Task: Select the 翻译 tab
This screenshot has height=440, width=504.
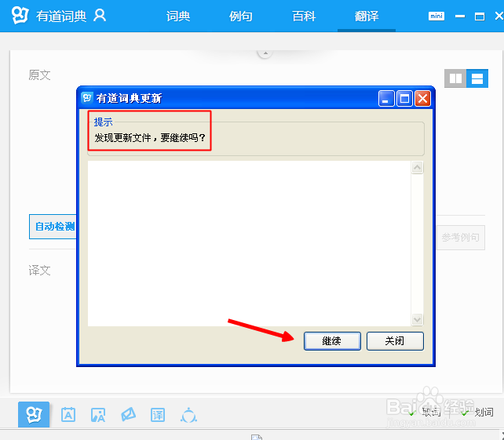Action: click(367, 16)
